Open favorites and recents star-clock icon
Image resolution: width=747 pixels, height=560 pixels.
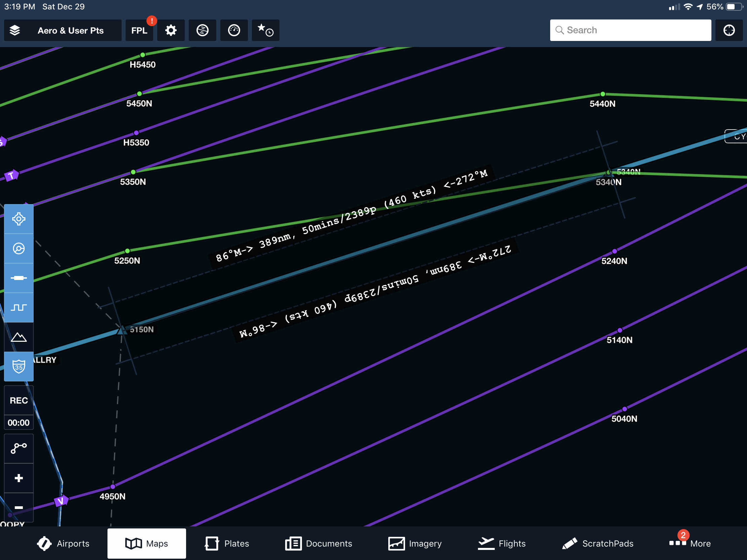pyautogui.click(x=265, y=30)
